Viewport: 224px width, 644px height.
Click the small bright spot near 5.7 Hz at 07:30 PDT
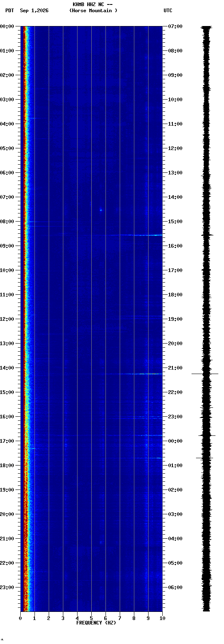[x=101, y=210]
